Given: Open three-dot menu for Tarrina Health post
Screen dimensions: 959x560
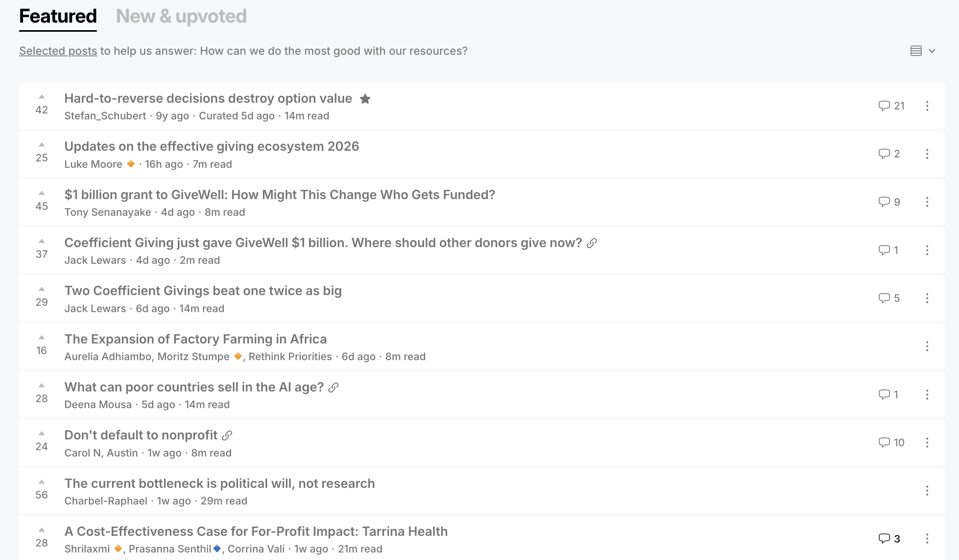Looking at the screenshot, I should coord(927,539).
